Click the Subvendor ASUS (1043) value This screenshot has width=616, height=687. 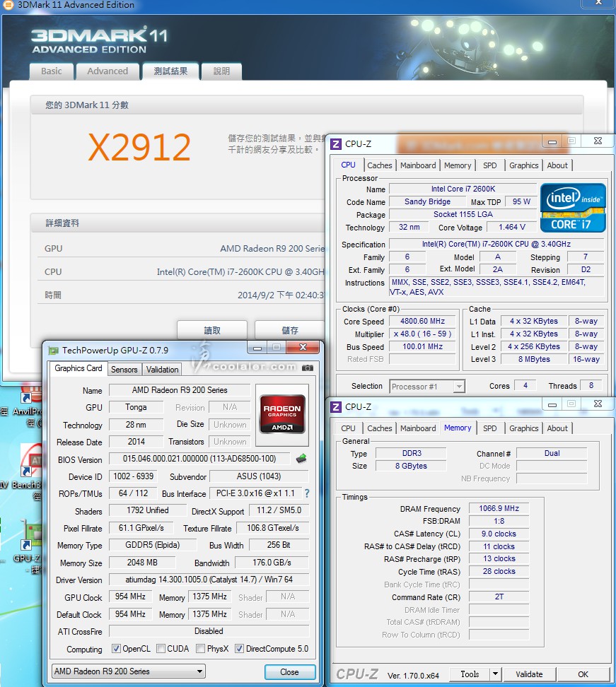[x=259, y=476]
